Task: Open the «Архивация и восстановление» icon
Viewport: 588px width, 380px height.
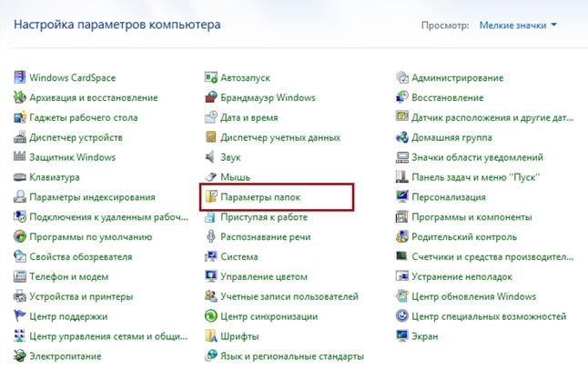Action: click(19, 97)
